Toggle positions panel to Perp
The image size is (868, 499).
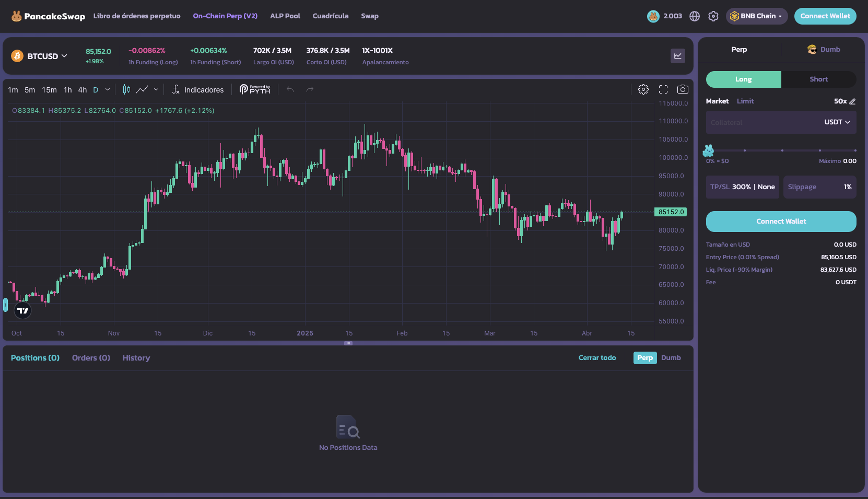(645, 358)
